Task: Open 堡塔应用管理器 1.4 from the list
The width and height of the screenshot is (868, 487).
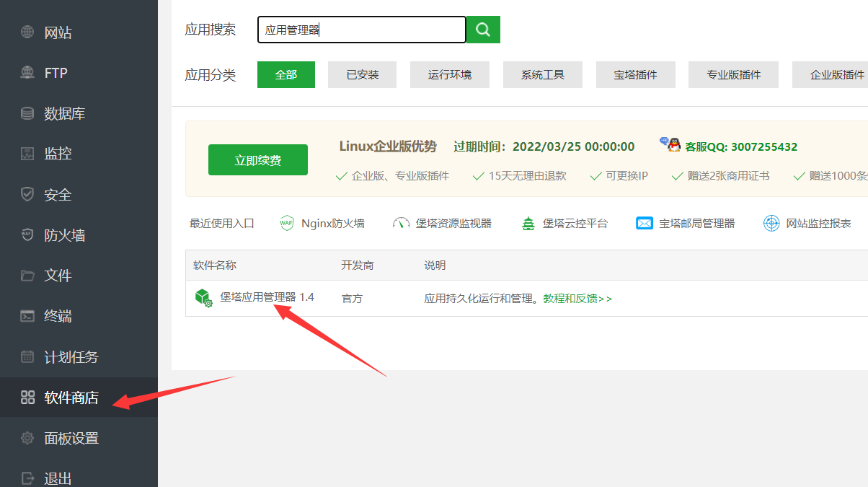Action: 267,297
